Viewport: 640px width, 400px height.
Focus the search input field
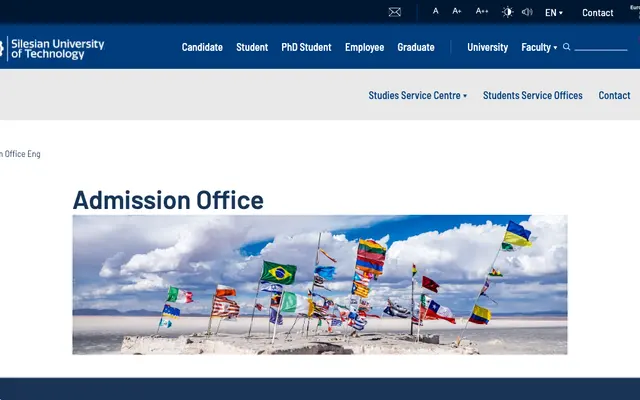click(x=601, y=47)
